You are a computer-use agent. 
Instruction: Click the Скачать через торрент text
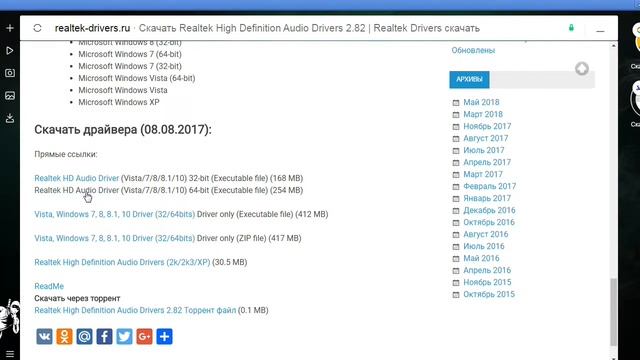pyautogui.click(x=77, y=298)
